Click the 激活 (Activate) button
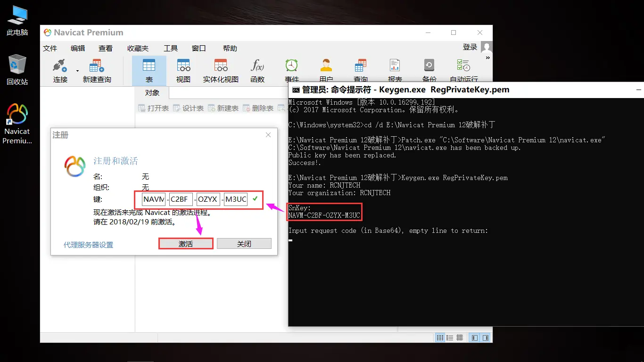644x362 pixels. click(x=186, y=244)
